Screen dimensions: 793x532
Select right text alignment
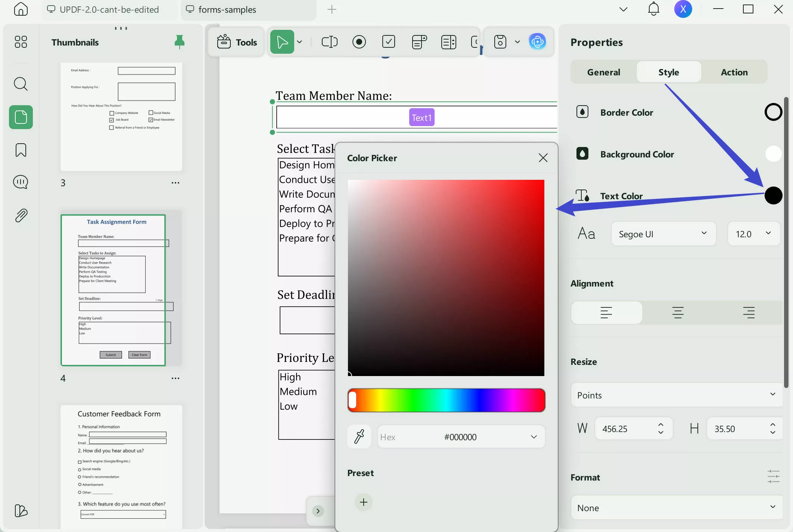click(x=749, y=313)
